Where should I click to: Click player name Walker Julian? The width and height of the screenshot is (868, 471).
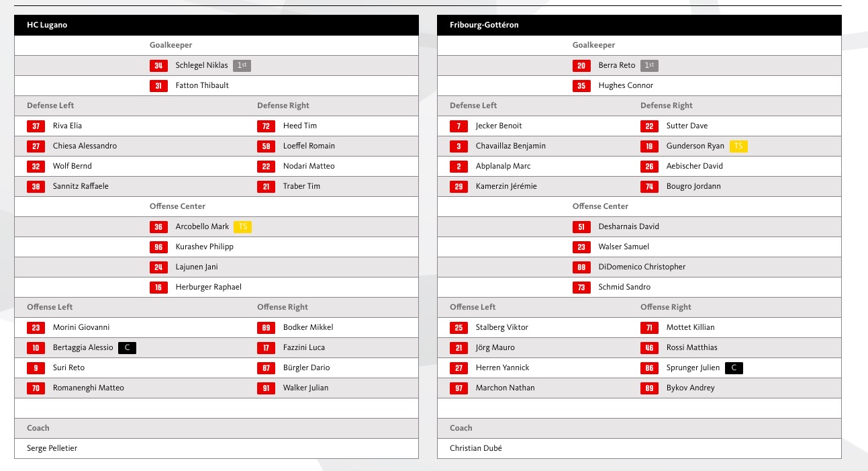[x=306, y=388]
